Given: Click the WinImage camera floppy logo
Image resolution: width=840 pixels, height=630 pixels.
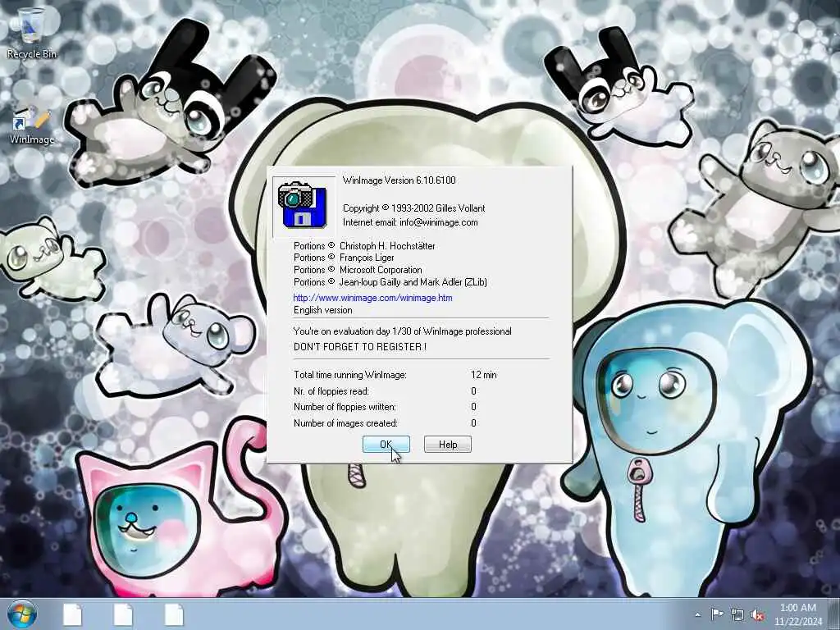Looking at the screenshot, I should pyautogui.click(x=303, y=206).
